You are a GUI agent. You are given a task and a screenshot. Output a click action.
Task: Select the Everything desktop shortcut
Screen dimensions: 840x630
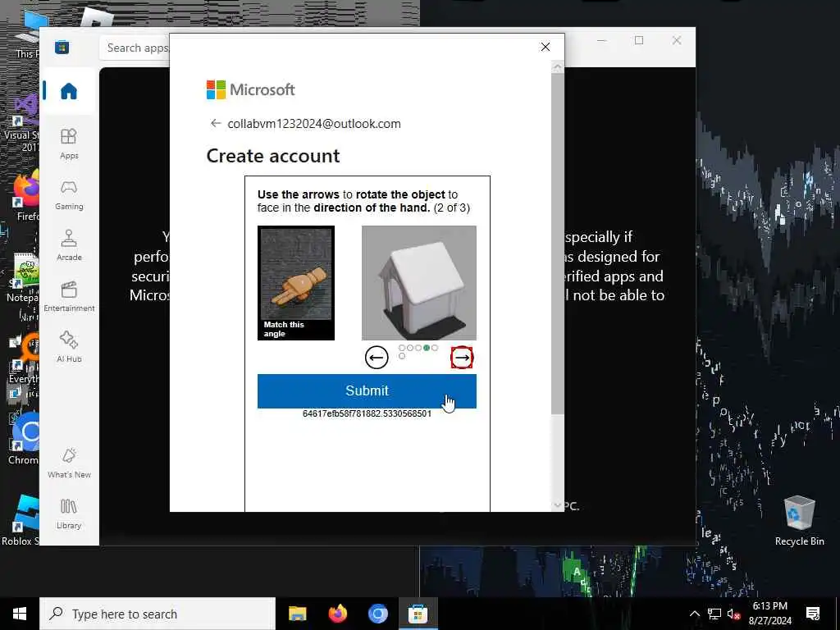24,358
